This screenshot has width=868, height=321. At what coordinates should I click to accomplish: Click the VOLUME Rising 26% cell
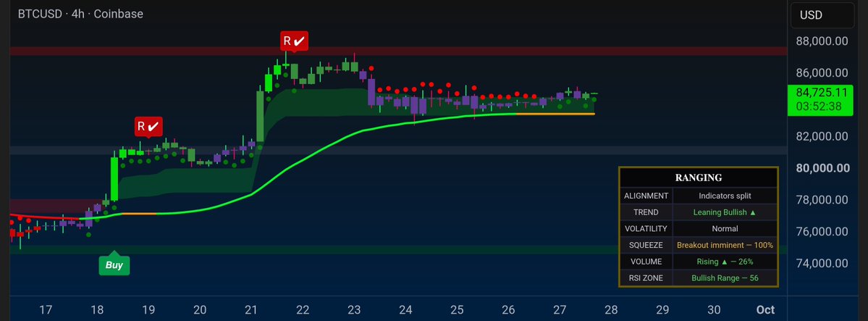725,261
